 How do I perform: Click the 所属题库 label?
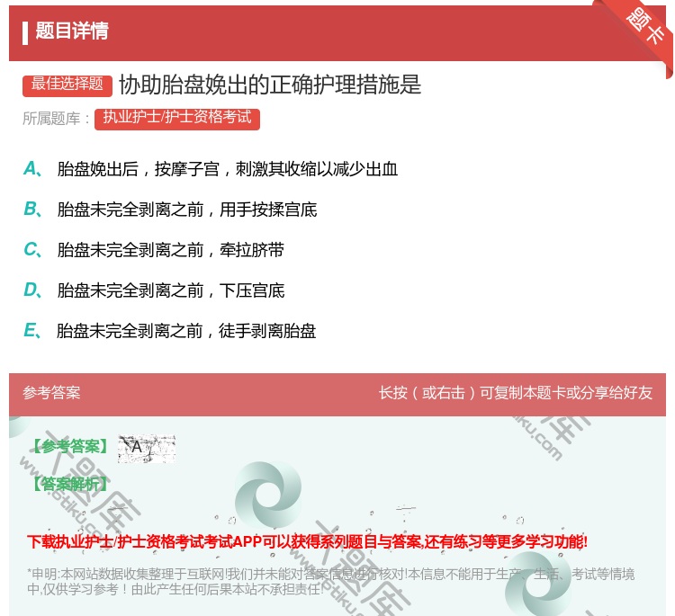pyautogui.click(x=56, y=119)
